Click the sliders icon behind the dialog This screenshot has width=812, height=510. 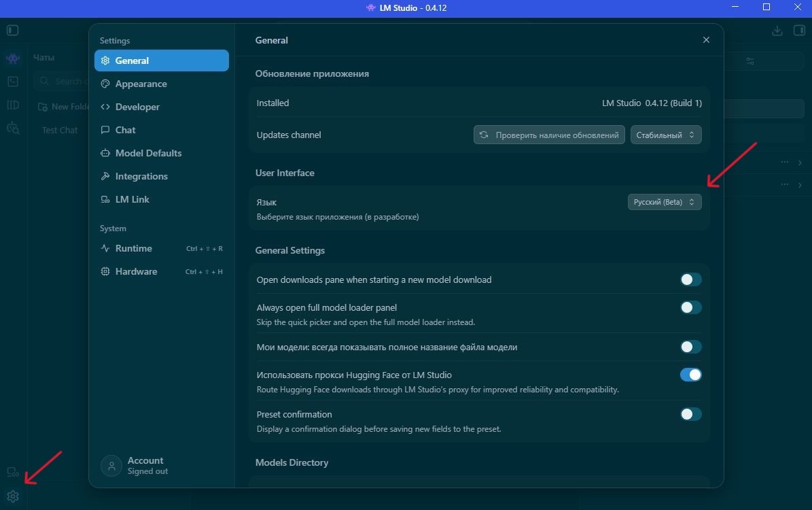pos(750,61)
